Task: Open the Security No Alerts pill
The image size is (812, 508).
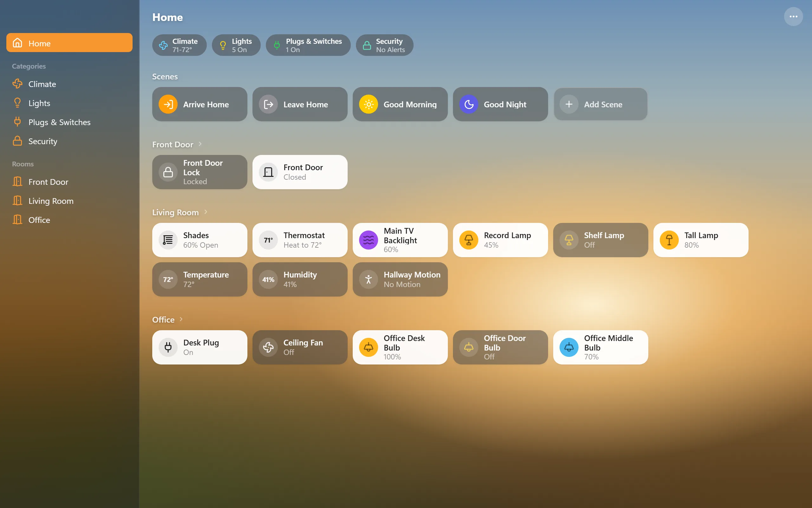Action: tap(384, 45)
